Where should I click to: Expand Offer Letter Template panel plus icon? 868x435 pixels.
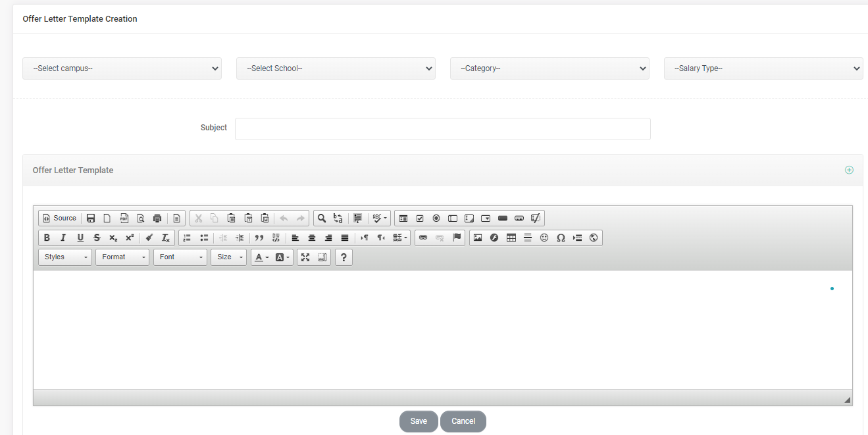click(x=849, y=170)
